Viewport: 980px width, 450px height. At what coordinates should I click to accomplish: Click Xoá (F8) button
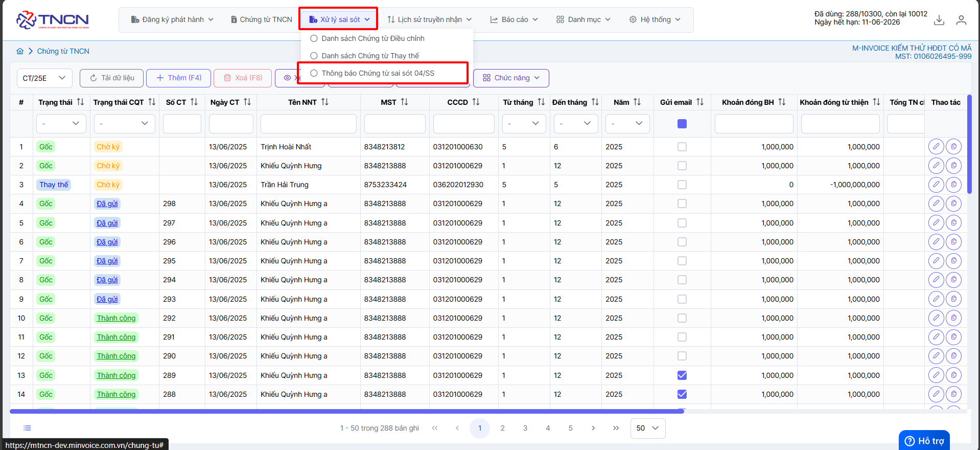pos(243,78)
